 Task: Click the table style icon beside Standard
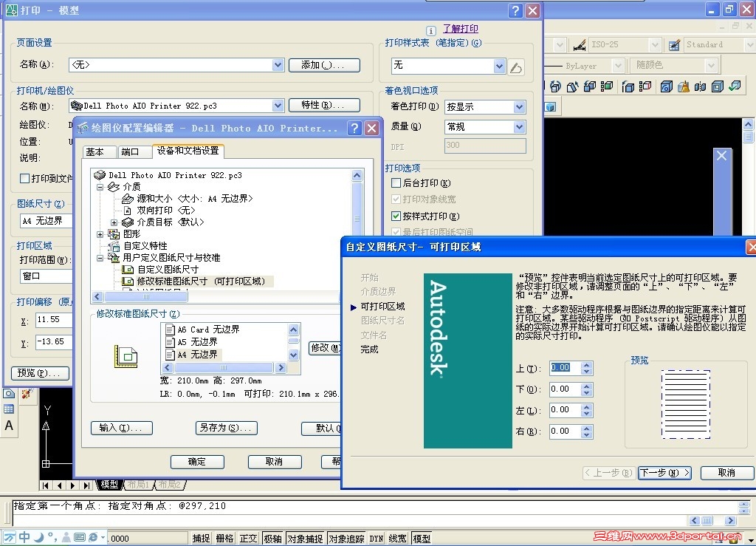pos(673,45)
